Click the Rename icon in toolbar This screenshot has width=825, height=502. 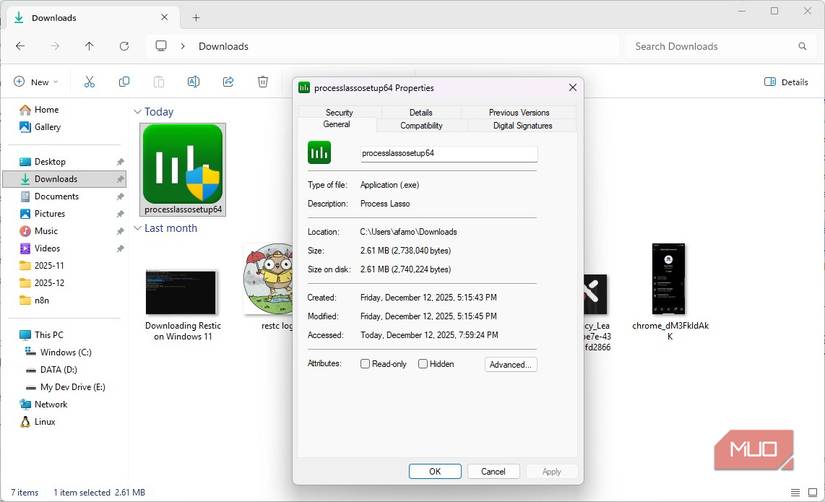pos(193,82)
